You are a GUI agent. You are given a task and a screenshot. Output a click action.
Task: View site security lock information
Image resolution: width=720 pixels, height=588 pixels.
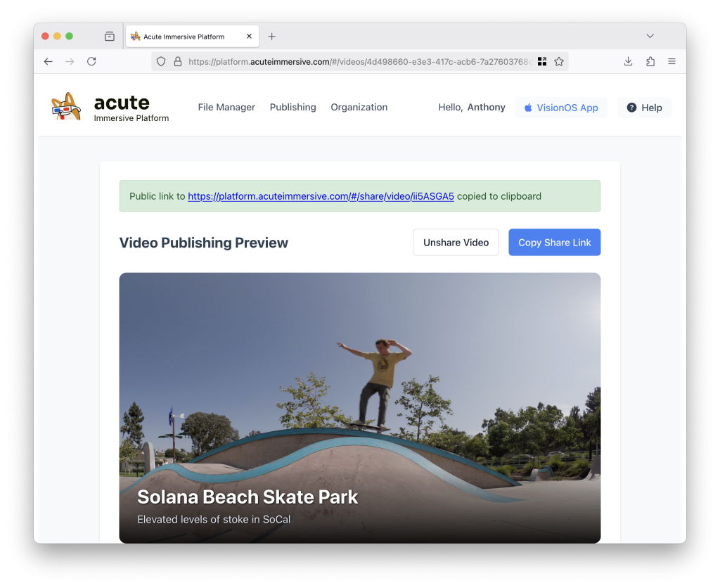178,62
